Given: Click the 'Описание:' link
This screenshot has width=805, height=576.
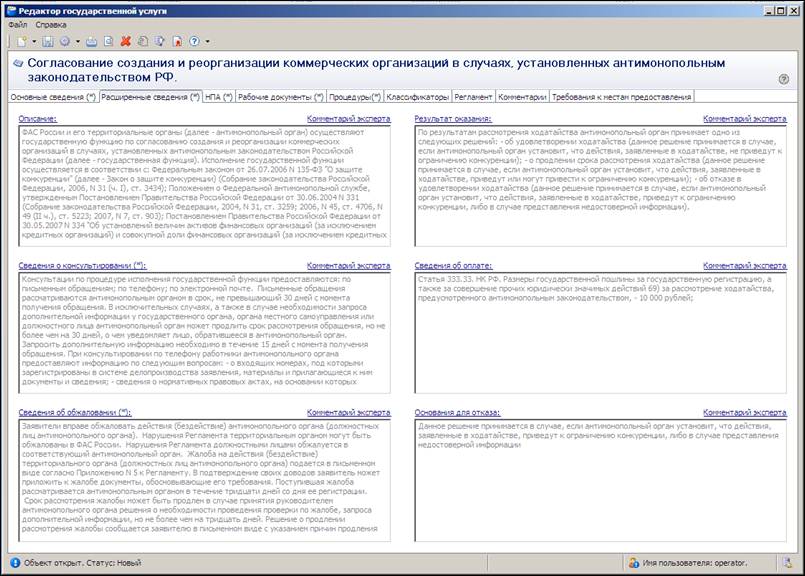Looking at the screenshot, I should tap(37, 119).
